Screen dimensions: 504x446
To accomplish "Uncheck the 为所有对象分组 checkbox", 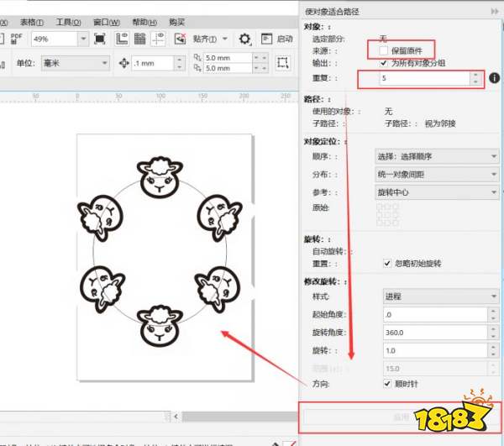I will (x=384, y=62).
